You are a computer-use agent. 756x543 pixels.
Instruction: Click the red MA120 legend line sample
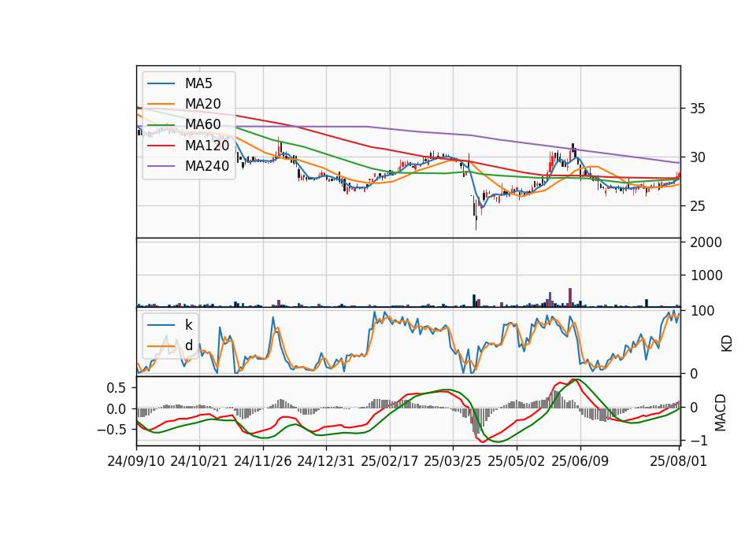click(161, 145)
